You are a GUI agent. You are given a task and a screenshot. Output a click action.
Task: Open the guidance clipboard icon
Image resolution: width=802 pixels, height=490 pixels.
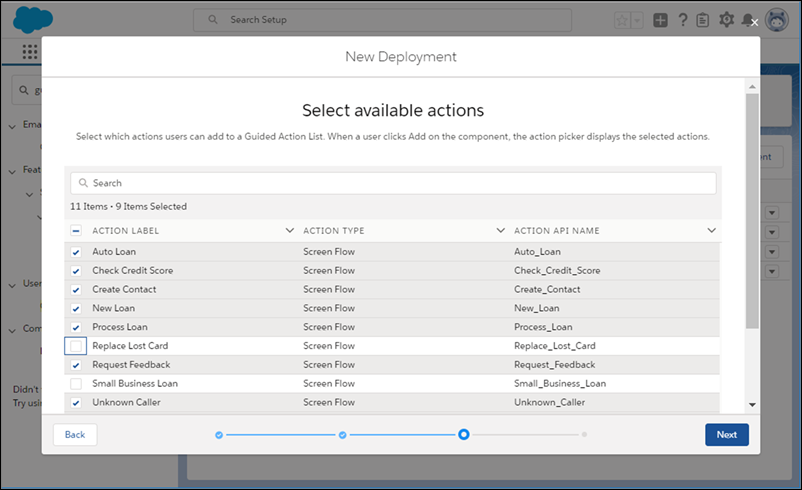pos(703,20)
